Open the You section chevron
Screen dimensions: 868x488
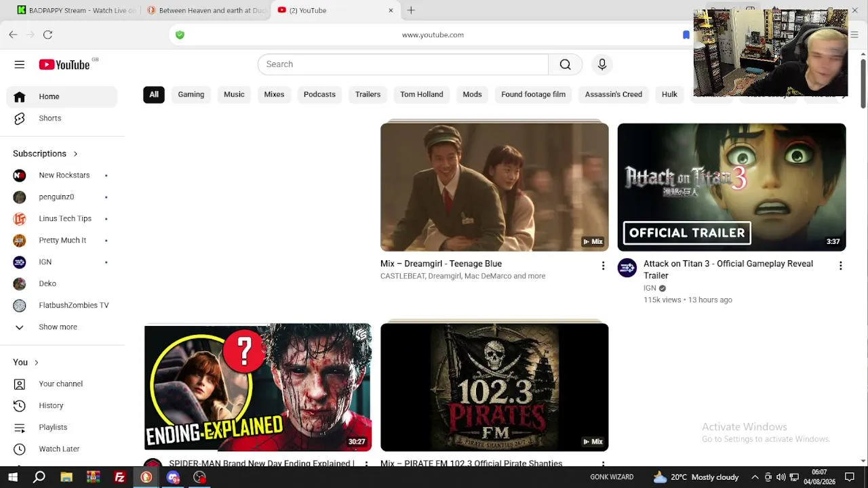[x=36, y=363]
